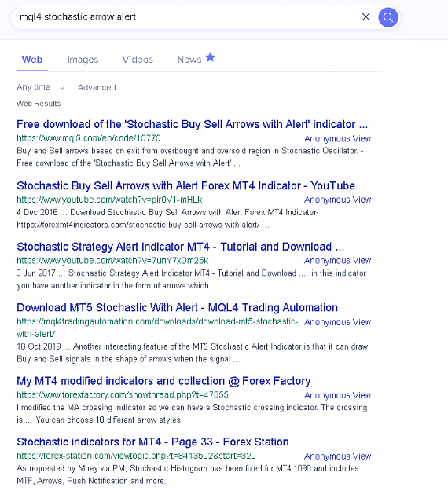Clear the search query with the X icon
The width and height of the screenshot is (448, 491).
(366, 17)
